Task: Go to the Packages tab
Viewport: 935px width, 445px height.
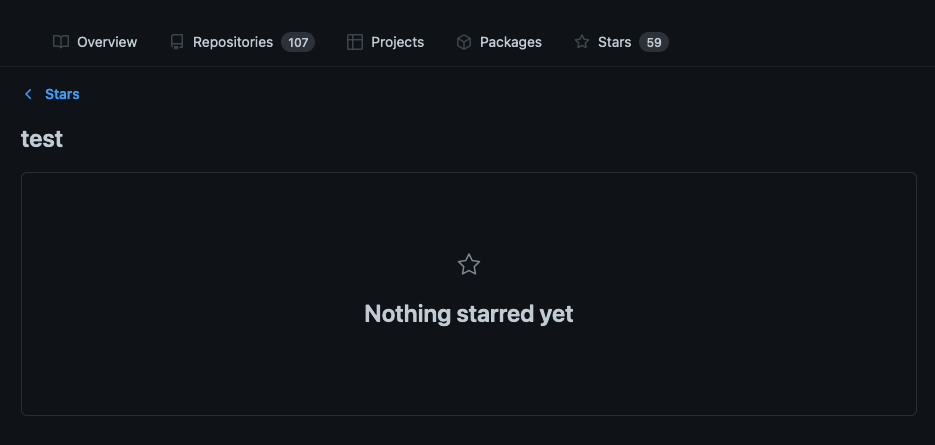Action: 510,42
